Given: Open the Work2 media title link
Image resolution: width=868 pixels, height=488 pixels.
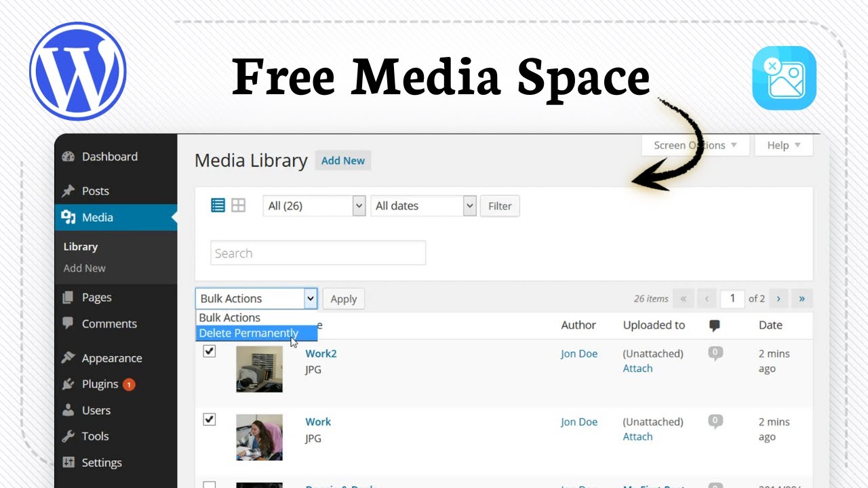Looking at the screenshot, I should 321,353.
